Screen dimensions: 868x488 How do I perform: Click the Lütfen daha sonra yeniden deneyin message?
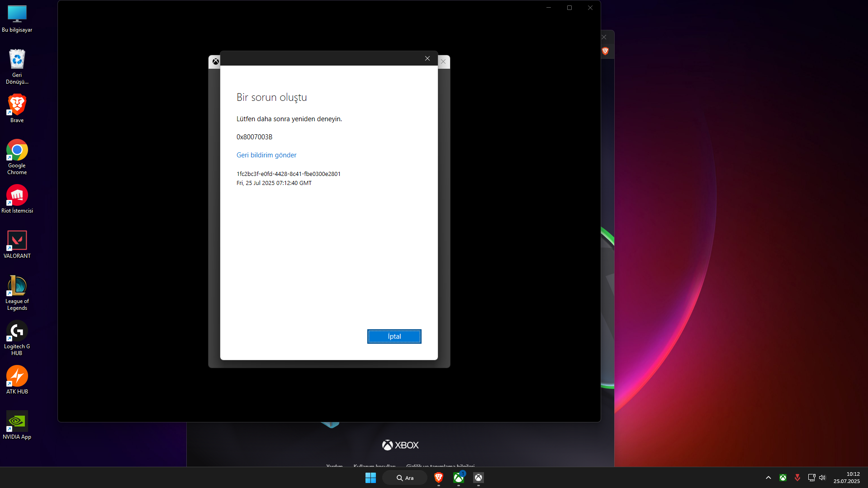click(289, 119)
